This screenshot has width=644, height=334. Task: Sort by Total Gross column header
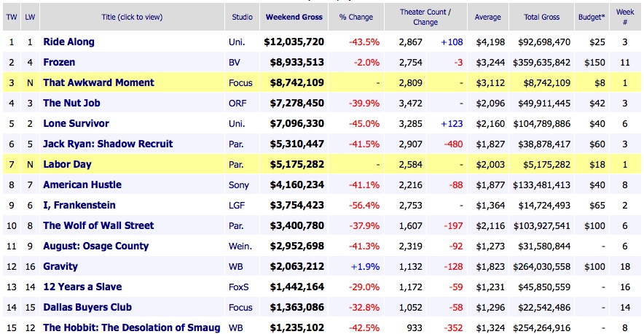point(542,17)
